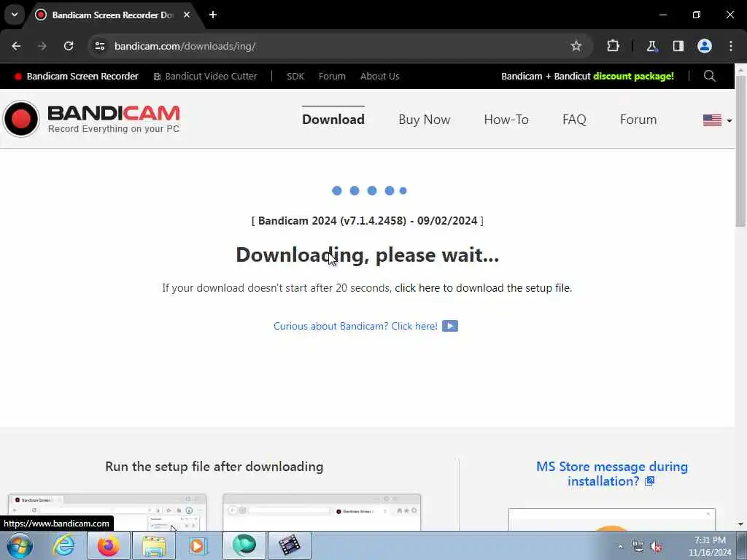The height and width of the screenshot is (560, 747).
Task: Select the Download navigation tab
Action: tap(333, 120)
